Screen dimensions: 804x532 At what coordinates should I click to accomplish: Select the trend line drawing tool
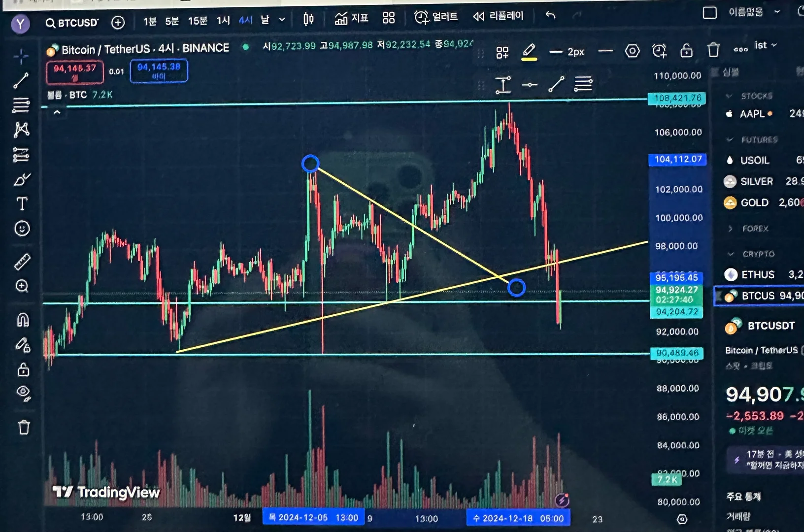point(21,80)
